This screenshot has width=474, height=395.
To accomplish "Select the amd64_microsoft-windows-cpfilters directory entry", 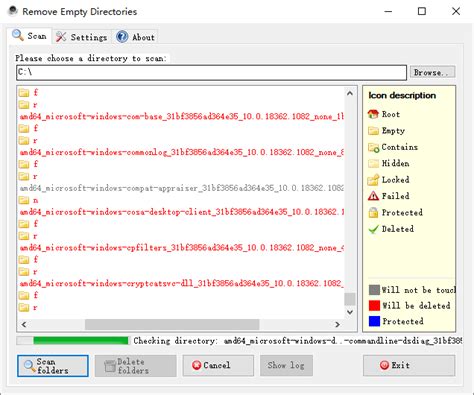I will tap(182, 248).
